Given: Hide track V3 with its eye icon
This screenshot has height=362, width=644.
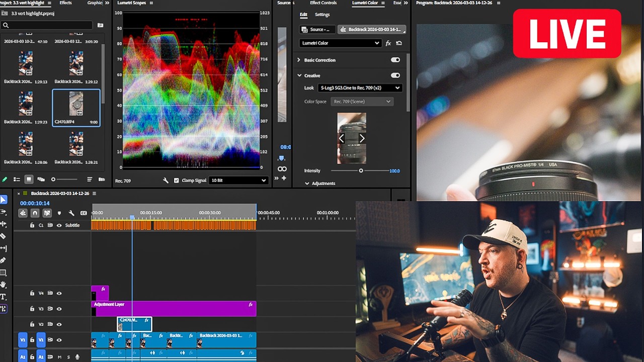Looking at the screenshot, I should [x=59, y=309].
